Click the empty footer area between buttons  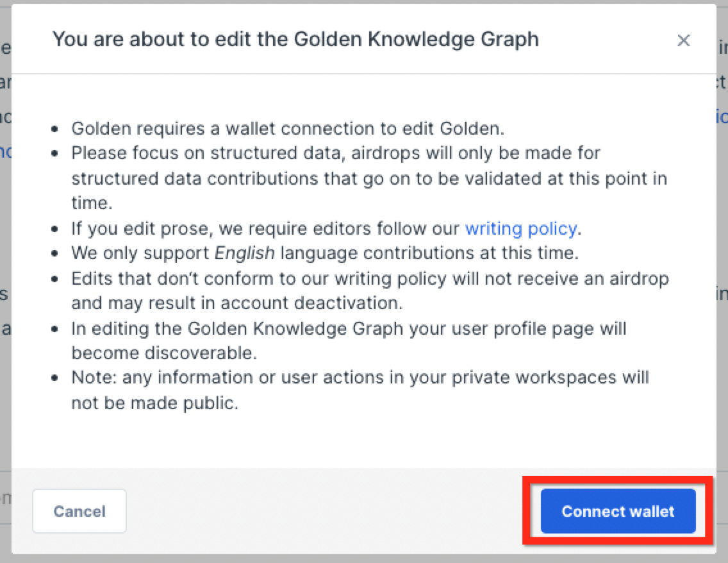tap(333, 511)
